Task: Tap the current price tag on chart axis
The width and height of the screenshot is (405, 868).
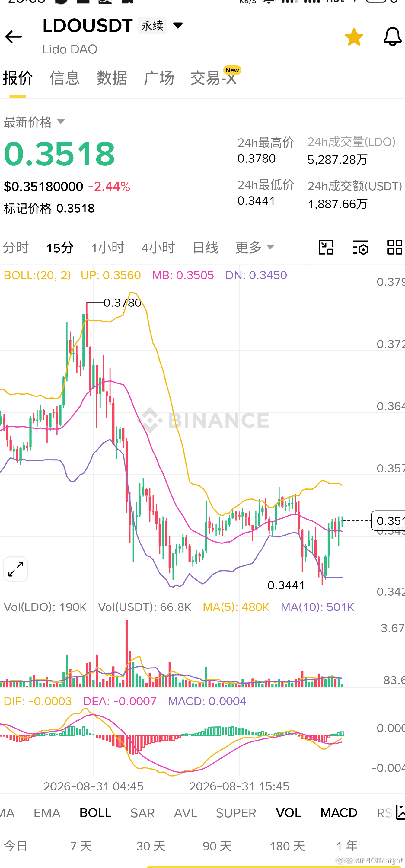Action: tap(388, 520)
